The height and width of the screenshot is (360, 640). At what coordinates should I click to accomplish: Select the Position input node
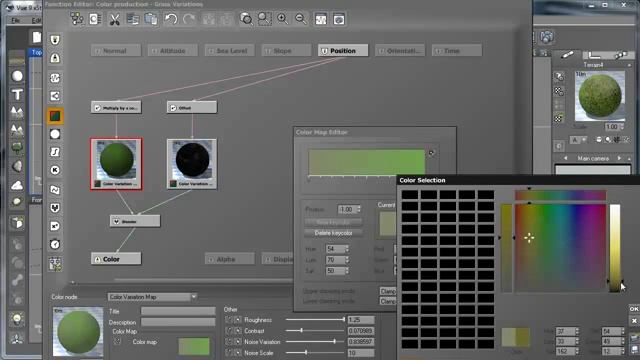click(343, 51)
